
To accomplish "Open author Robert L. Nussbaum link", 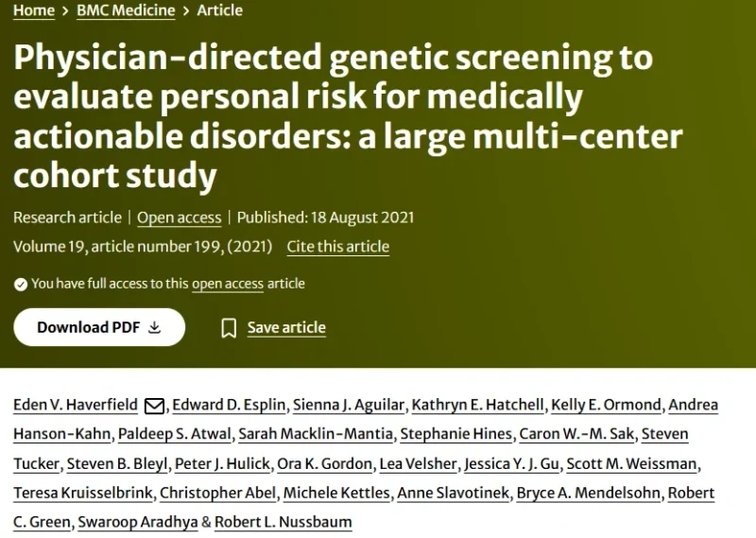I will pyautogui.click(x=283, y=522).
